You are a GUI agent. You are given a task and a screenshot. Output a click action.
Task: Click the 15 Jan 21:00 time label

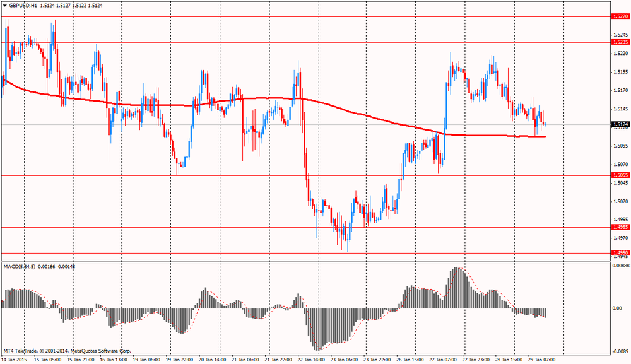(81, 360)
